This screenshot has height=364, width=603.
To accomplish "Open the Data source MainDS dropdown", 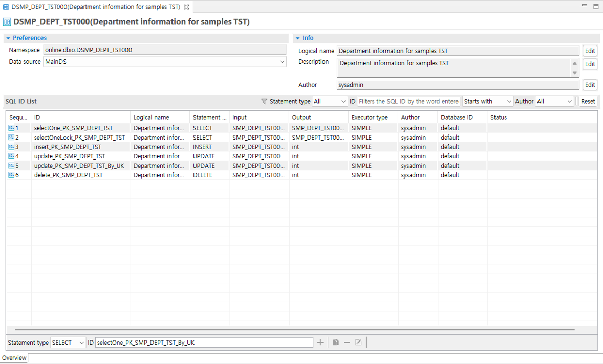I will point(282,61).
